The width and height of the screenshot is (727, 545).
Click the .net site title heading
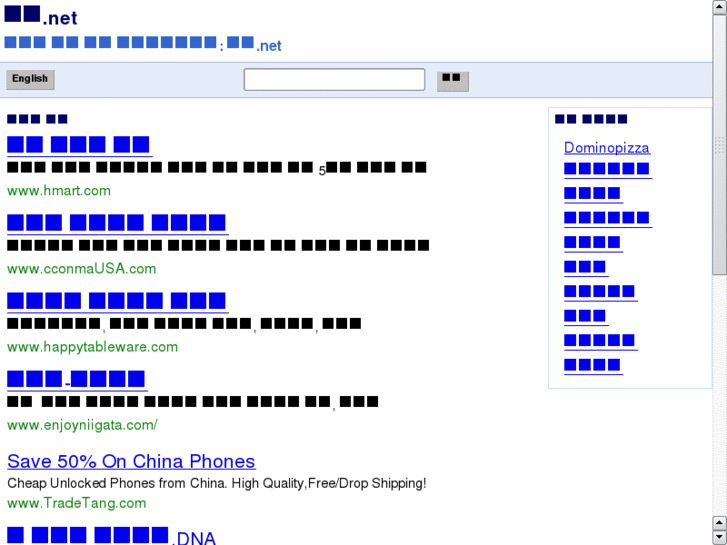41,15
